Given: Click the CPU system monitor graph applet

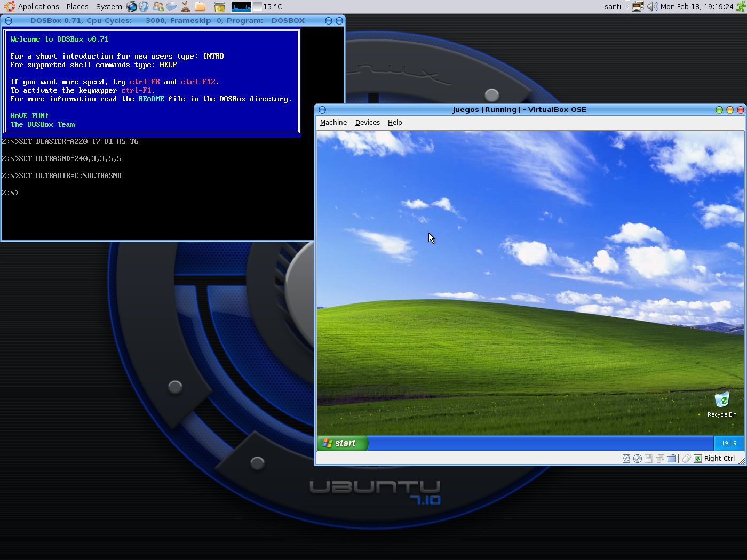Looking at the screenshot, I should point(241,6).
